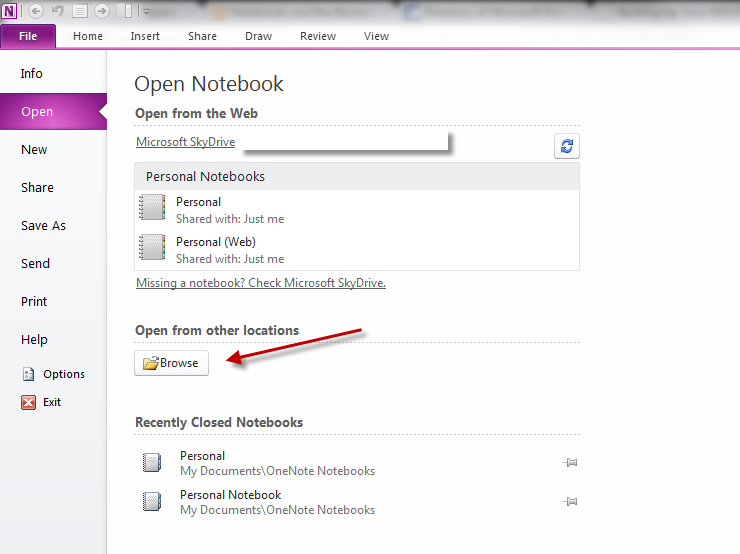
Task: Click the Undo icon in quick access toolbar
Action: [58, 11]
